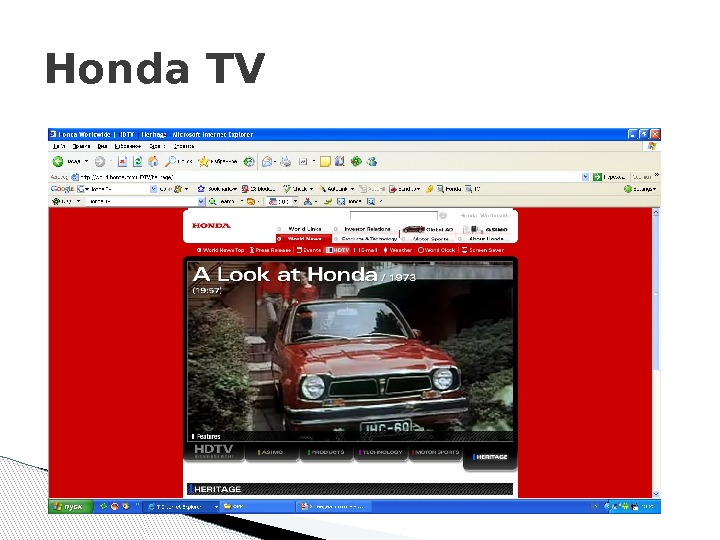This screenshot has width=720, height=540.
Task: Open the Search magnifier in IE toolbar
Action: point(171,161)
